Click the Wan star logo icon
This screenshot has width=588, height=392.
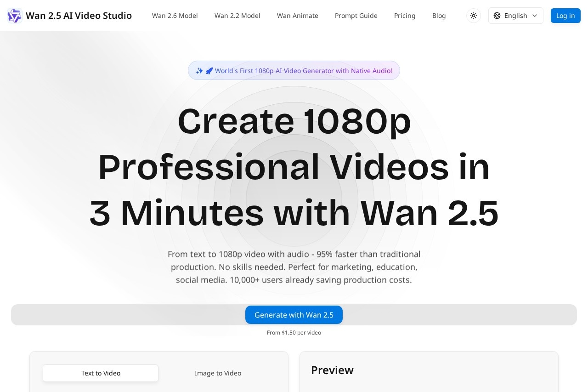point(14,16)
